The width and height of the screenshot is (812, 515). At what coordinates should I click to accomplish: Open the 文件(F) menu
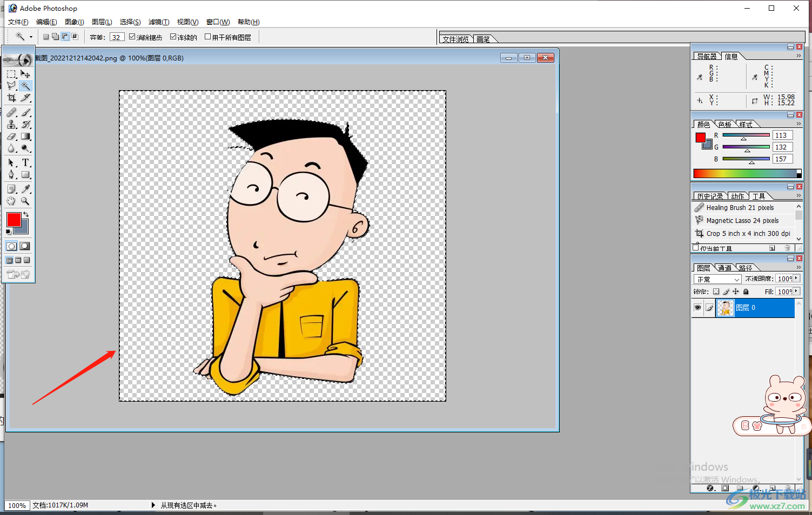point(18,22)
